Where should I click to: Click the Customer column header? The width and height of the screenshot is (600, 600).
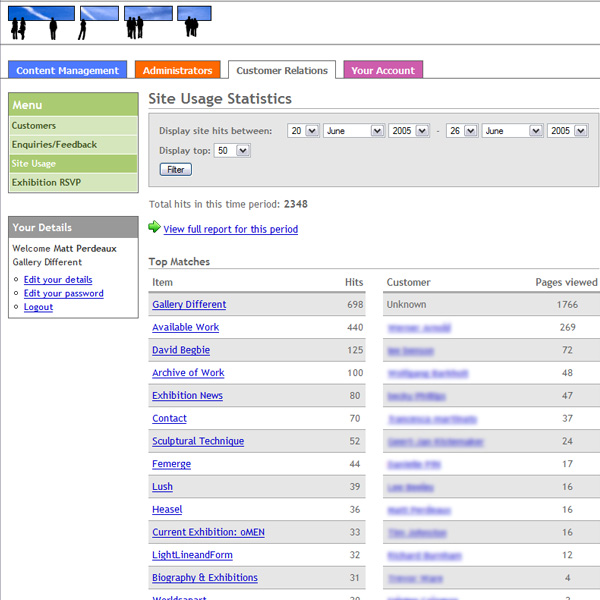tap(408, 282)
